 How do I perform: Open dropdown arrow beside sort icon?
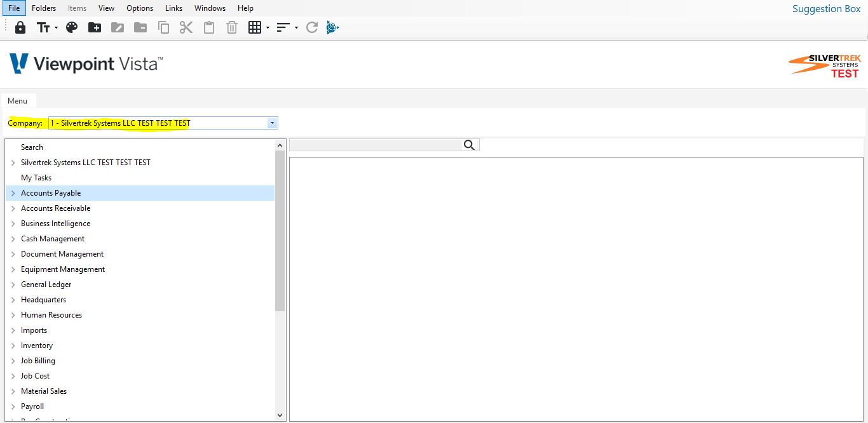point(296,28)
